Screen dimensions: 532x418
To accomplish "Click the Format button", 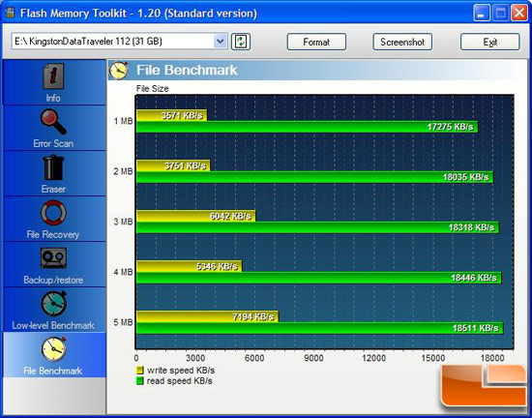I will coord(316,42).
